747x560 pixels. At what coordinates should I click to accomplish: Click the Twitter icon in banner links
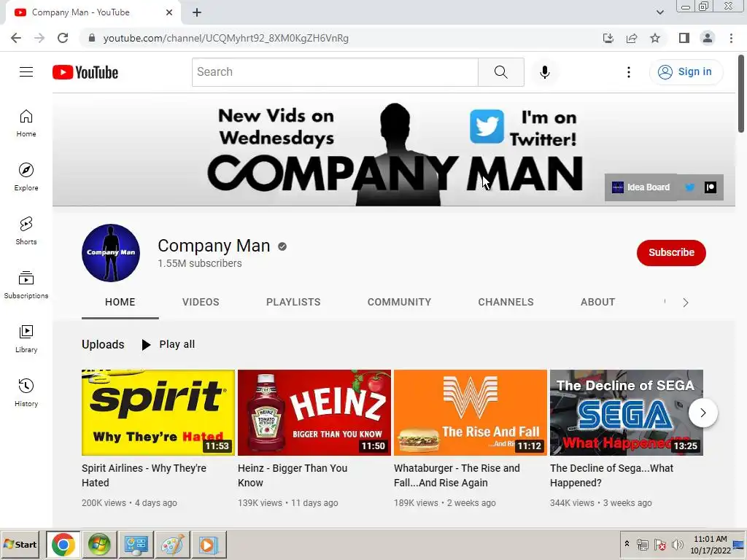coord(689,187)
